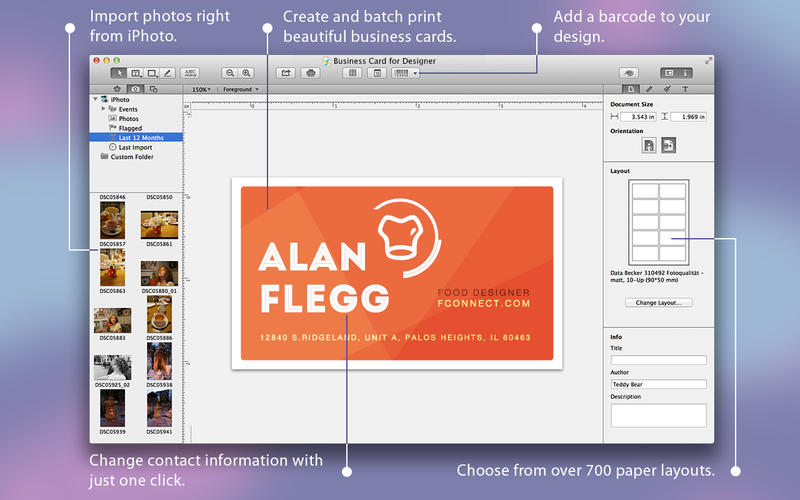Select Custom Folder item
This screenshot has width=800, height=500.
[x=132, y=157]
